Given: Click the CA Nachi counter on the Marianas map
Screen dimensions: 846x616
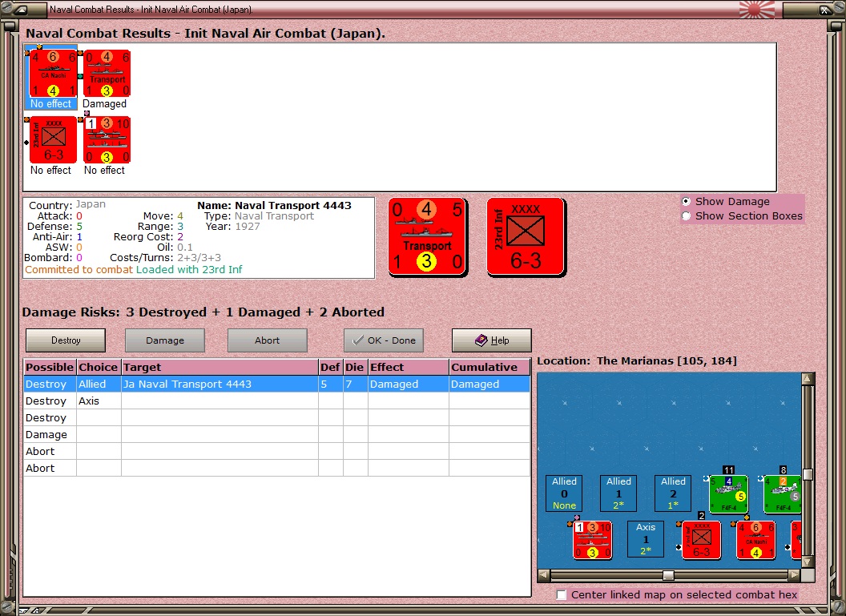Looking at the screenshot, I should coord(756,540).
